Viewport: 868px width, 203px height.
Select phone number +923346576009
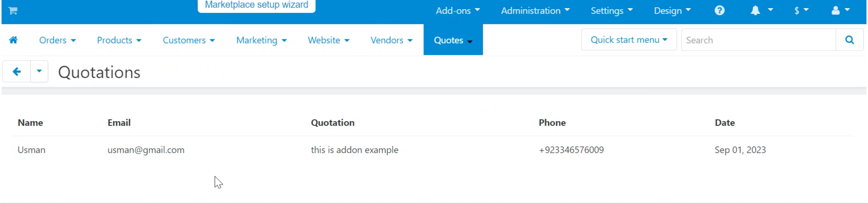[x=571, y=150]
